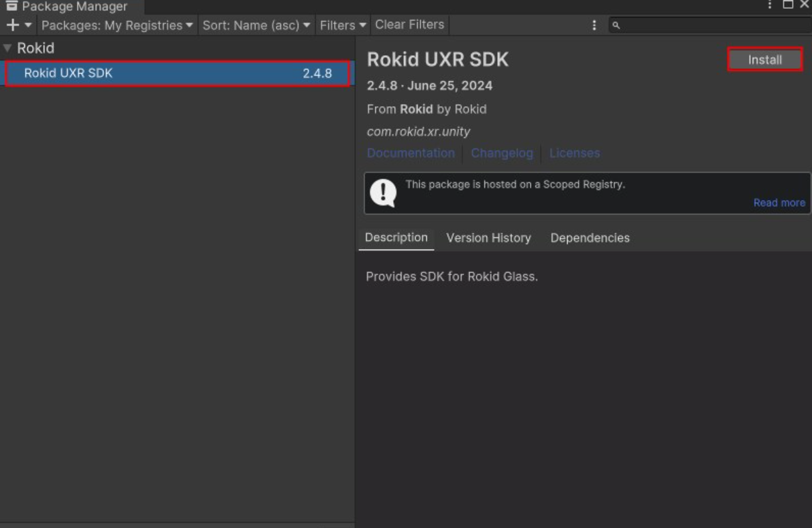Click the scoped registry warning icon

[x=383, y=193]
